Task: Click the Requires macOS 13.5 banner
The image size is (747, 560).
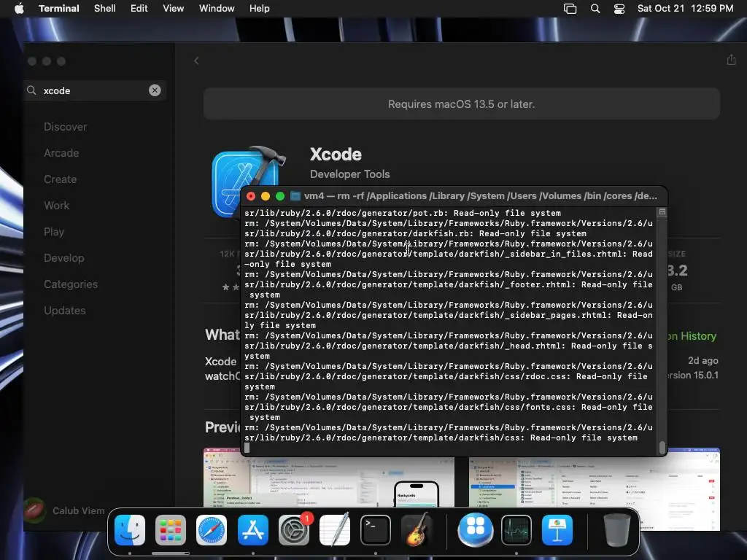Action: point(461,104)
